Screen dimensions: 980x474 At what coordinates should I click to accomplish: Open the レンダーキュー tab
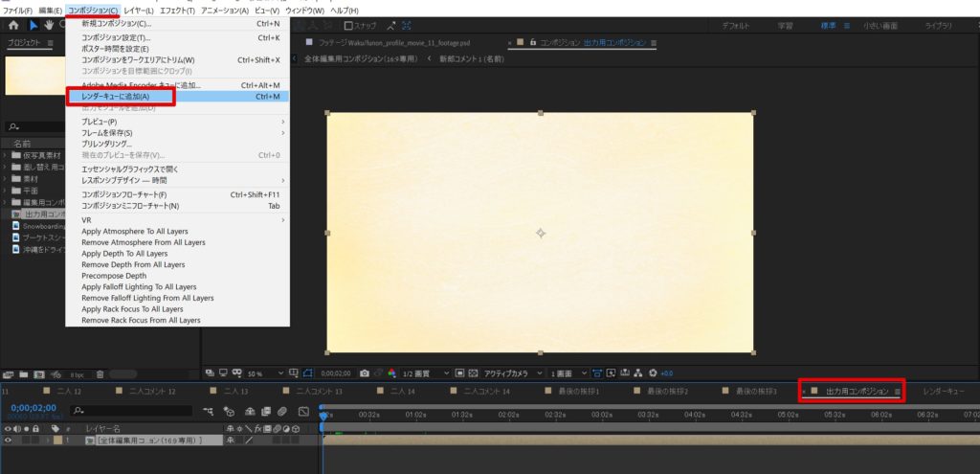(x=944, y=392)
